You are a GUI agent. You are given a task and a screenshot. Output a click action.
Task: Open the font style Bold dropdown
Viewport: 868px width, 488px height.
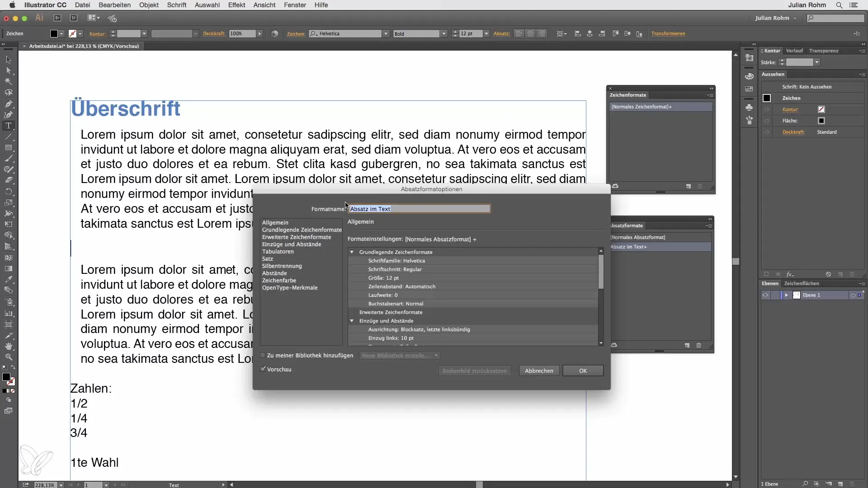pos(444,34)
